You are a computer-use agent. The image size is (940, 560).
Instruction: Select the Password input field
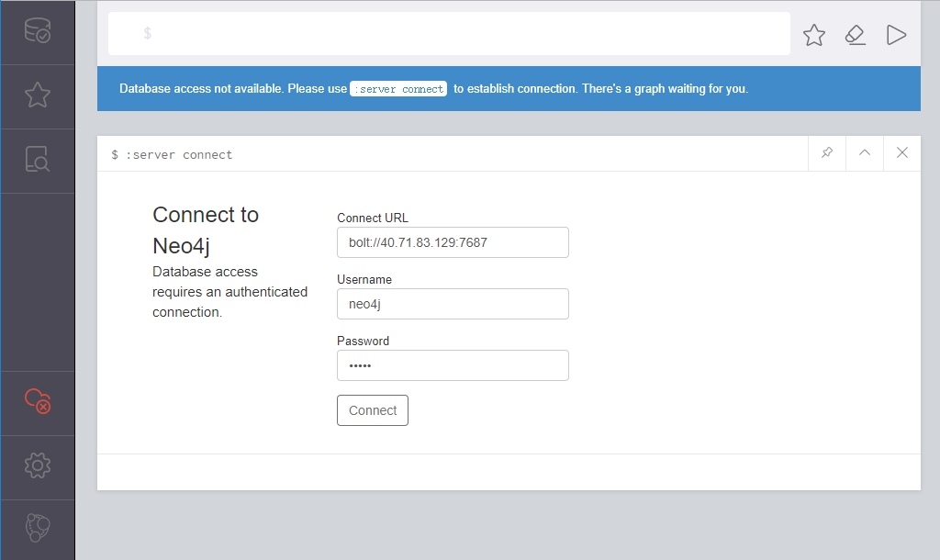coord(453,365)
